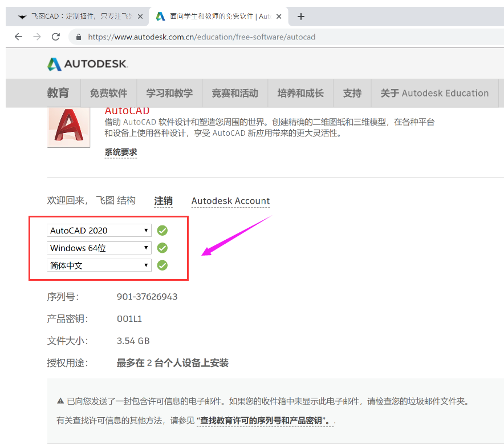The image size is (504, 444).
Task: Click the 授权用途 label
Action: 67,363
